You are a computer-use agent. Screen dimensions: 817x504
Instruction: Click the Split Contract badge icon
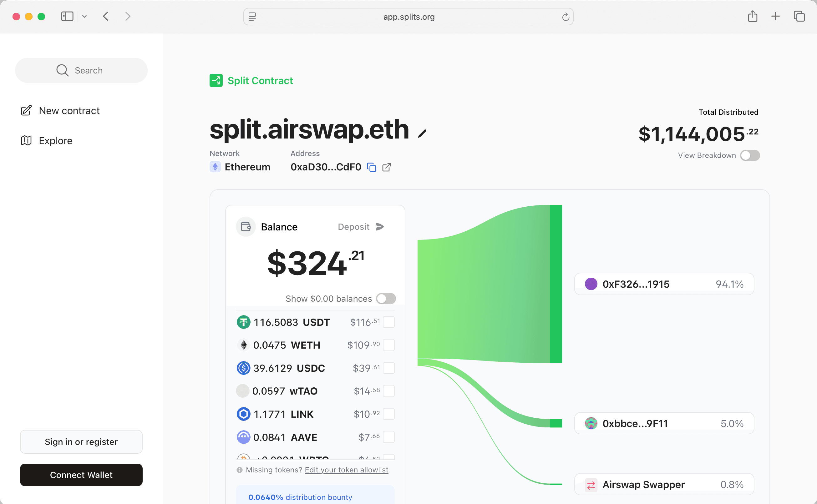point(216,80)
